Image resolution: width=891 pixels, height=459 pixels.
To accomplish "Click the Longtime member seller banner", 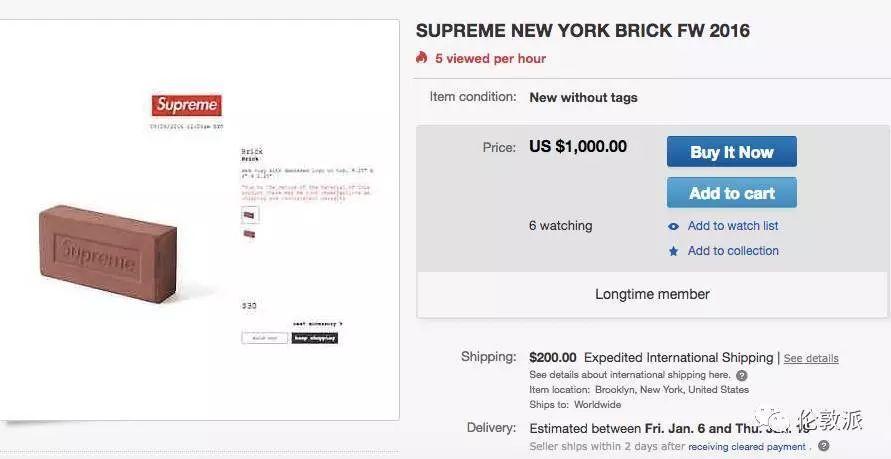I will (x=652, y=294).
